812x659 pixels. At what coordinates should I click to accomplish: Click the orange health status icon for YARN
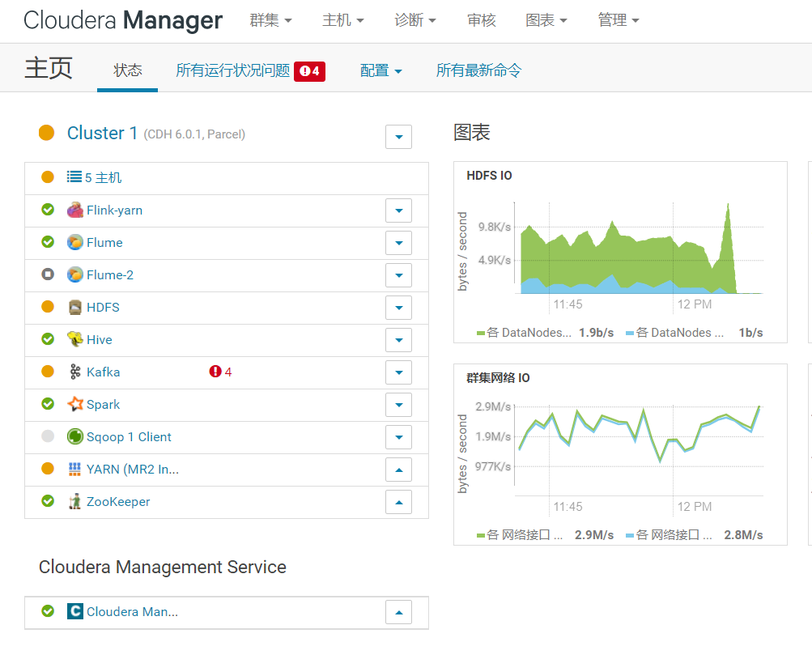point(48,469)
